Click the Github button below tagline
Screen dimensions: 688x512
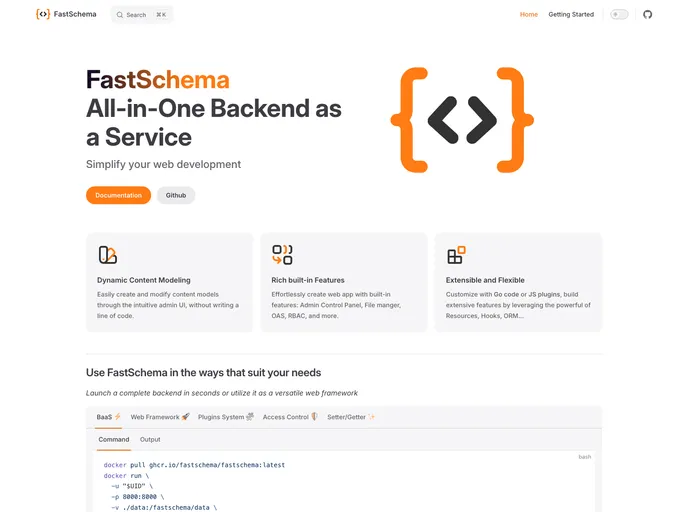coord(176,195)
